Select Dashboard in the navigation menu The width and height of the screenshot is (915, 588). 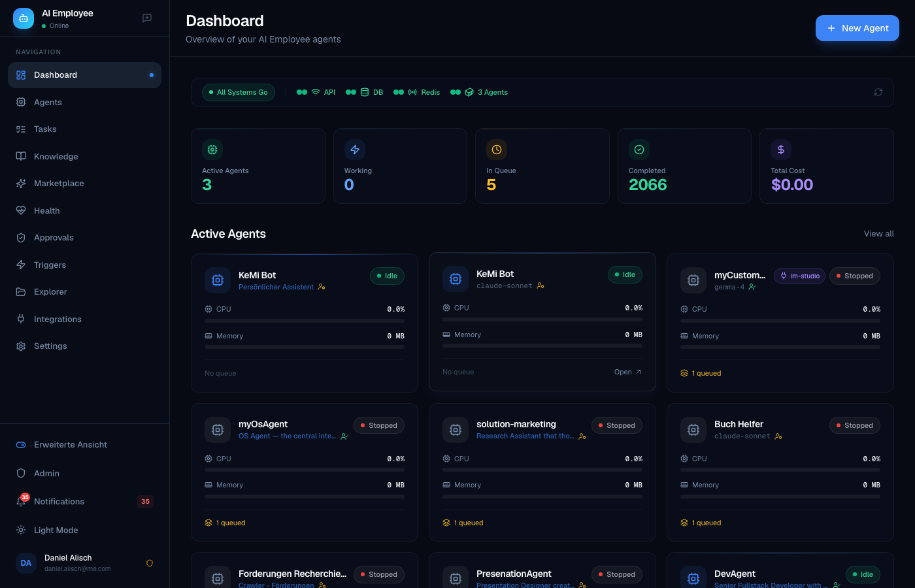tap(56, 74)
